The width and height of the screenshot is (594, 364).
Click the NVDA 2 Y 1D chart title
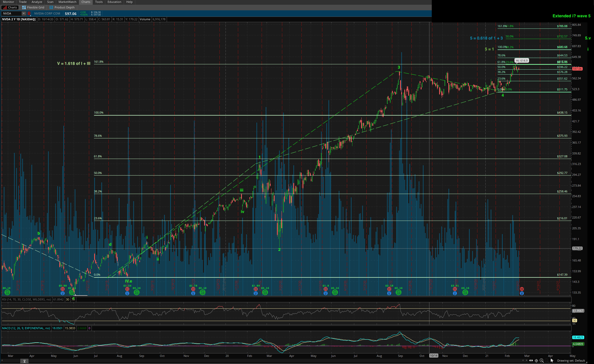point(19,19)
